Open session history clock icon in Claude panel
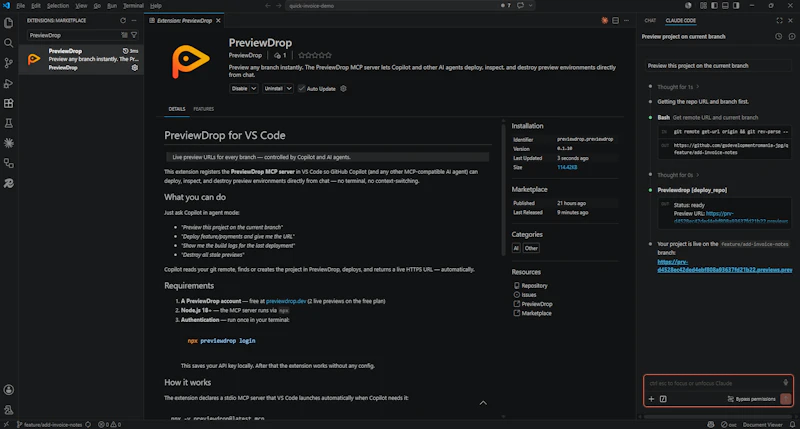 point(779,37)
